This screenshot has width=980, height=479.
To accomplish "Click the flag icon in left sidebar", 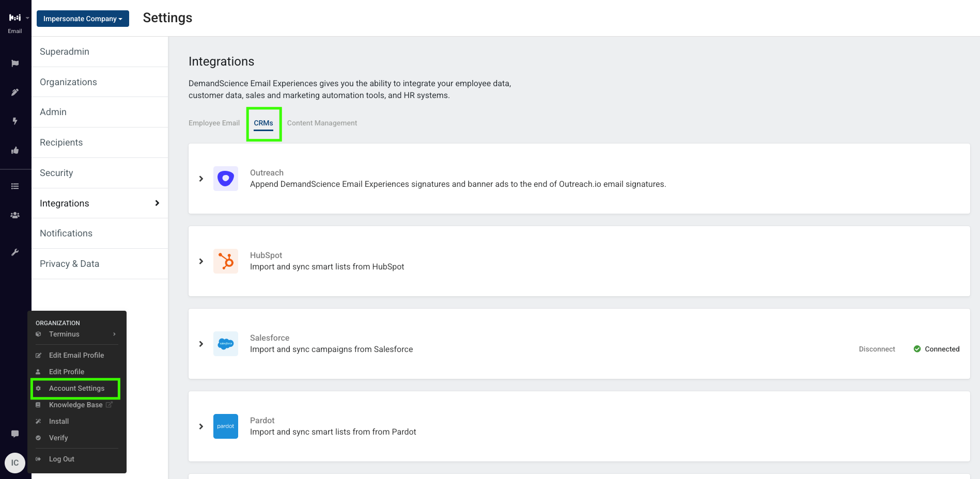I will tap(15, 63).
